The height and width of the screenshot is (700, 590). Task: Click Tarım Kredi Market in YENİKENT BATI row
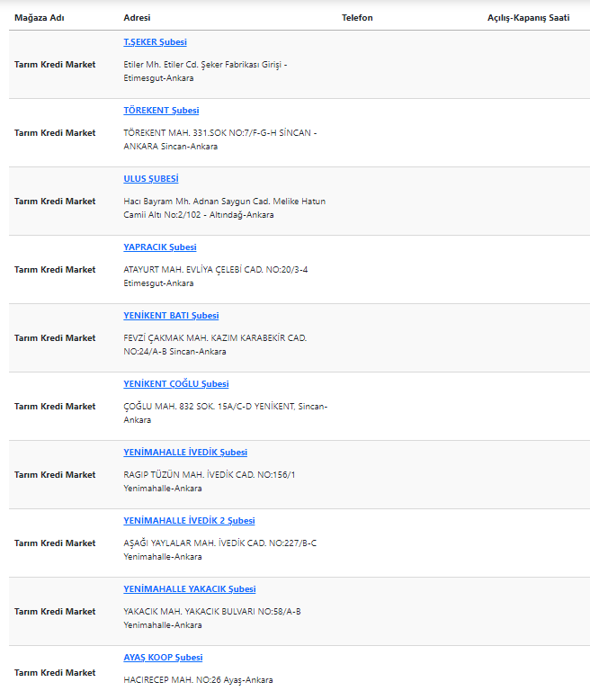55,338
